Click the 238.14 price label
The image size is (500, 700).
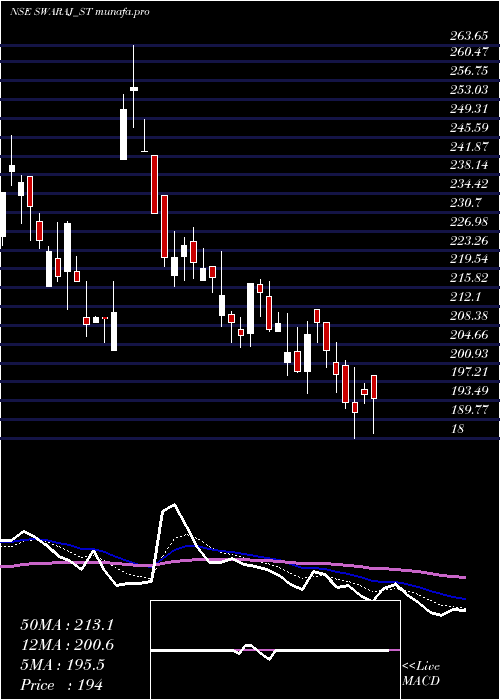[469, 165]
